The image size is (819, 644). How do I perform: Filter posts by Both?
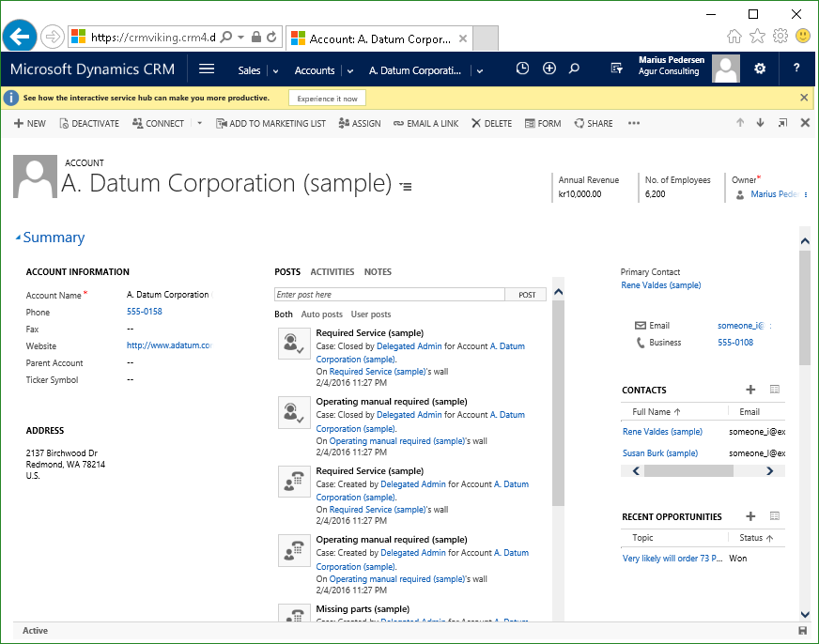[283, 314]
